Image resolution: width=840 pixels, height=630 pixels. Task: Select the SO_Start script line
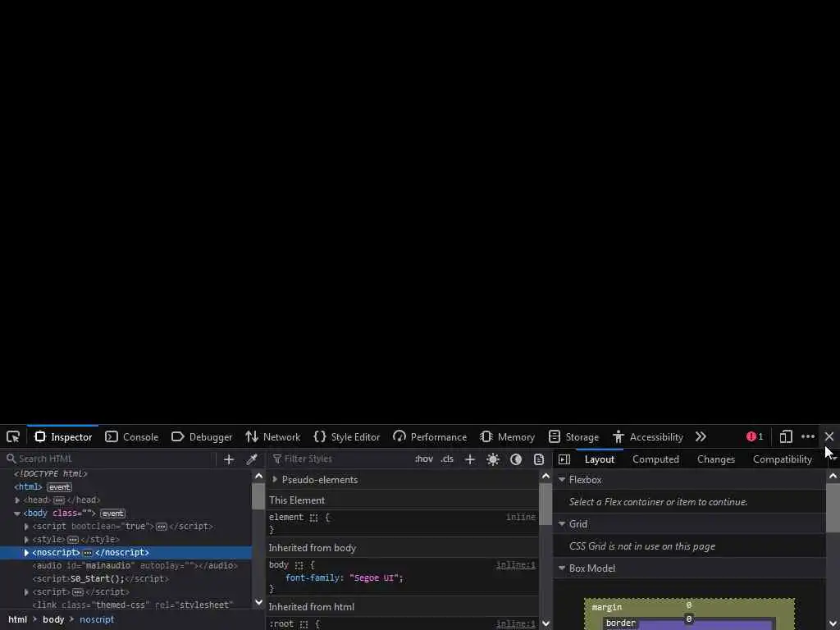point(100,578)
